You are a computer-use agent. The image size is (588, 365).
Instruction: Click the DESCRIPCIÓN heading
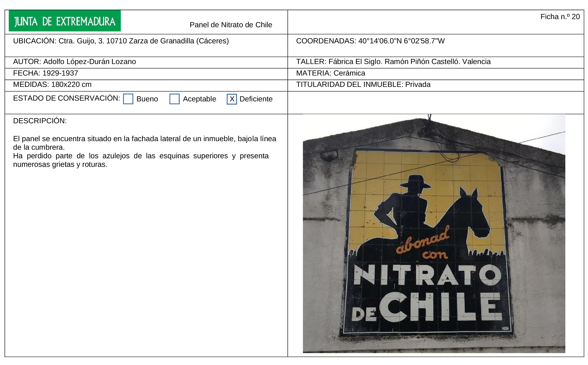[x=40, y=121]
